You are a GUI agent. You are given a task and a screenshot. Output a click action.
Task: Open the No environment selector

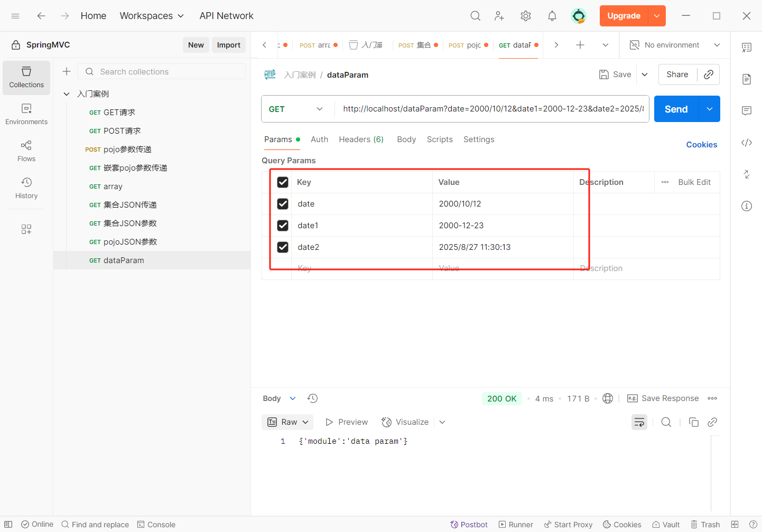[x=675, y=45]
